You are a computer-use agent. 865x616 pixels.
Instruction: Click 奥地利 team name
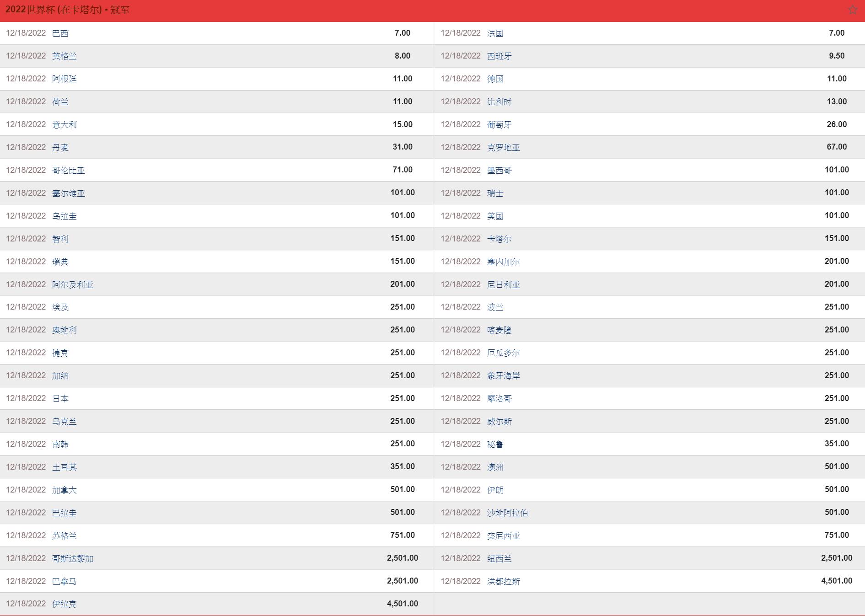click(64, 330)
